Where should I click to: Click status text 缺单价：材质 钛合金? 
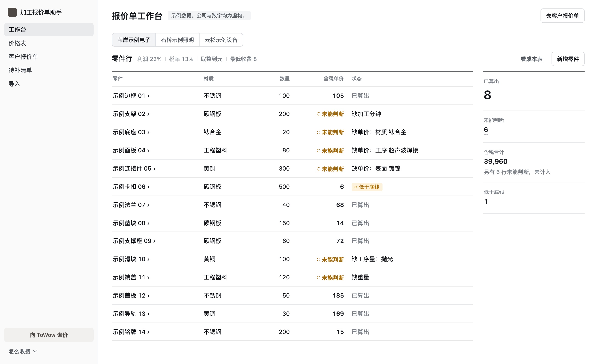pos(379,132)
